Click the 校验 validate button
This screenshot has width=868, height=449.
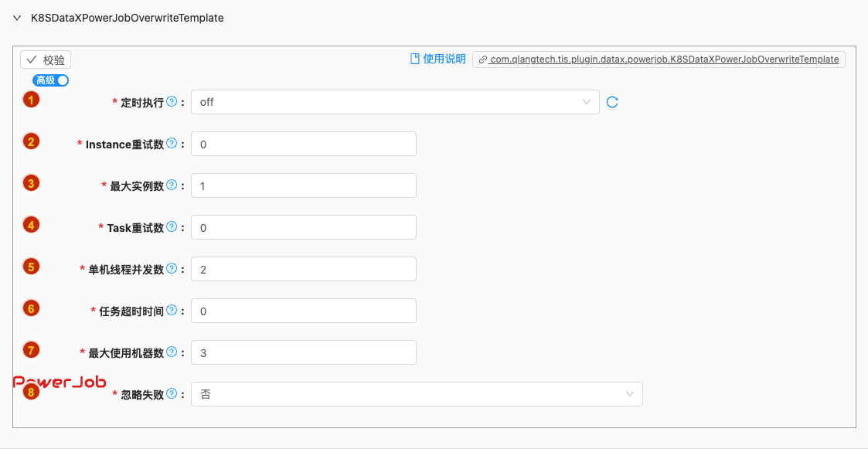46,60
